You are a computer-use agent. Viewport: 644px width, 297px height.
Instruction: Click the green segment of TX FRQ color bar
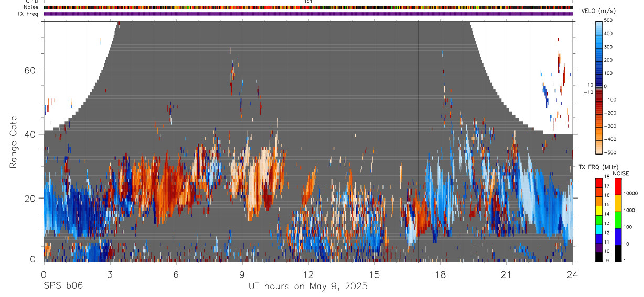click(x=599, y=220)
